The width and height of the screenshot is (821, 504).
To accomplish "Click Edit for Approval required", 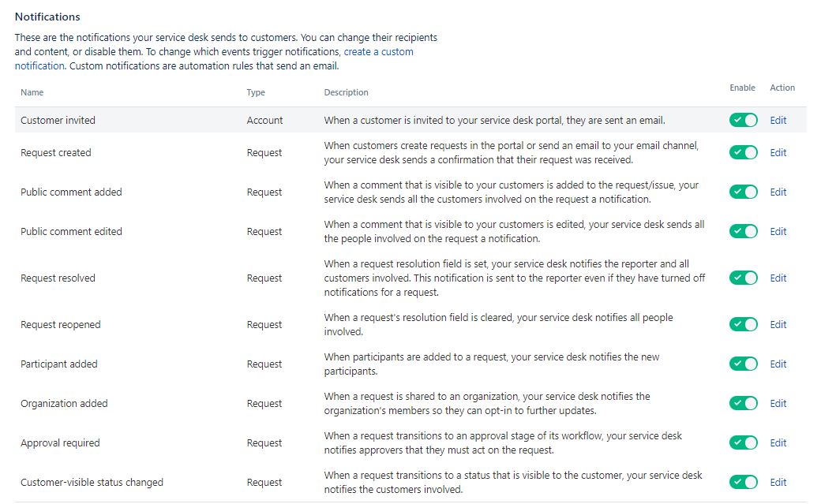I will [778, 442].
